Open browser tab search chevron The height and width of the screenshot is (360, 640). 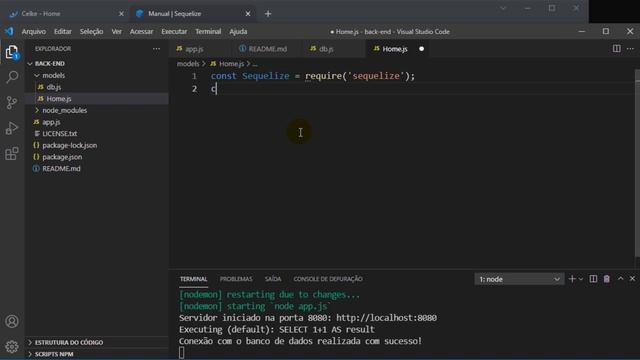click(503, 8)
